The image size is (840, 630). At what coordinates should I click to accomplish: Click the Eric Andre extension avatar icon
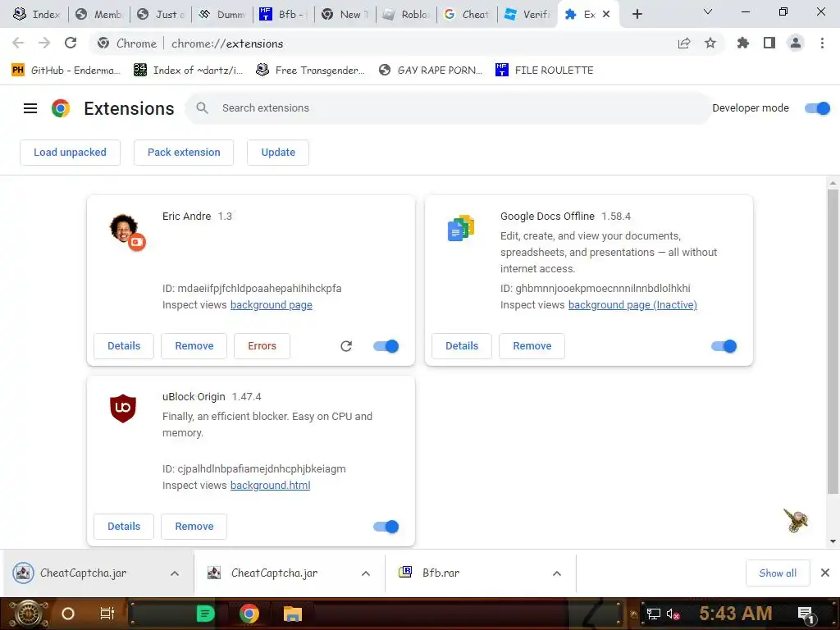pos(127,231)
